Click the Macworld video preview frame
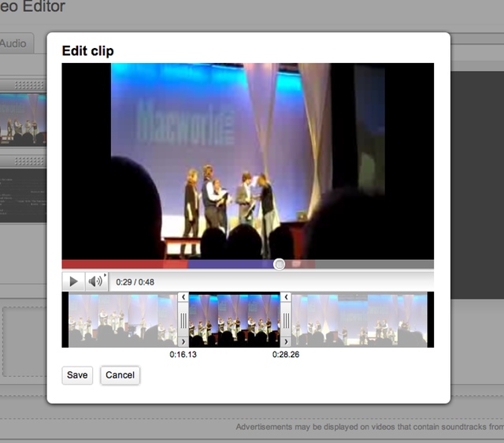 pyautogui.click(x=248, y=161)
